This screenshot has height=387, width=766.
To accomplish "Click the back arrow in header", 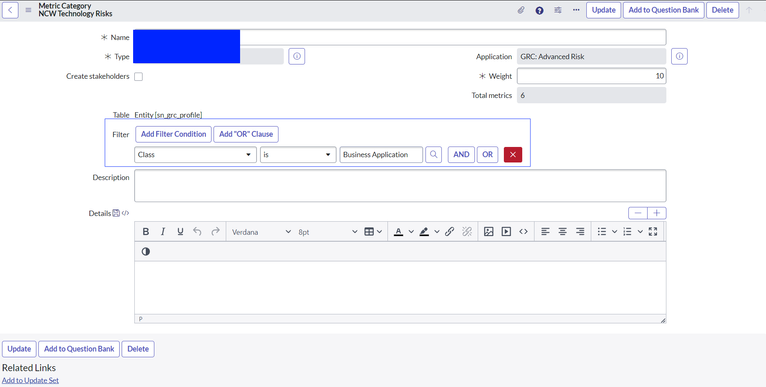I will coord(10,10).
